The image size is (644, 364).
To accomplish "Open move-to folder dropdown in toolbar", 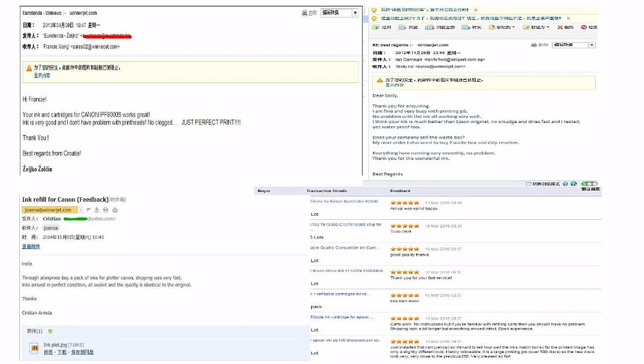I will 502,27.
